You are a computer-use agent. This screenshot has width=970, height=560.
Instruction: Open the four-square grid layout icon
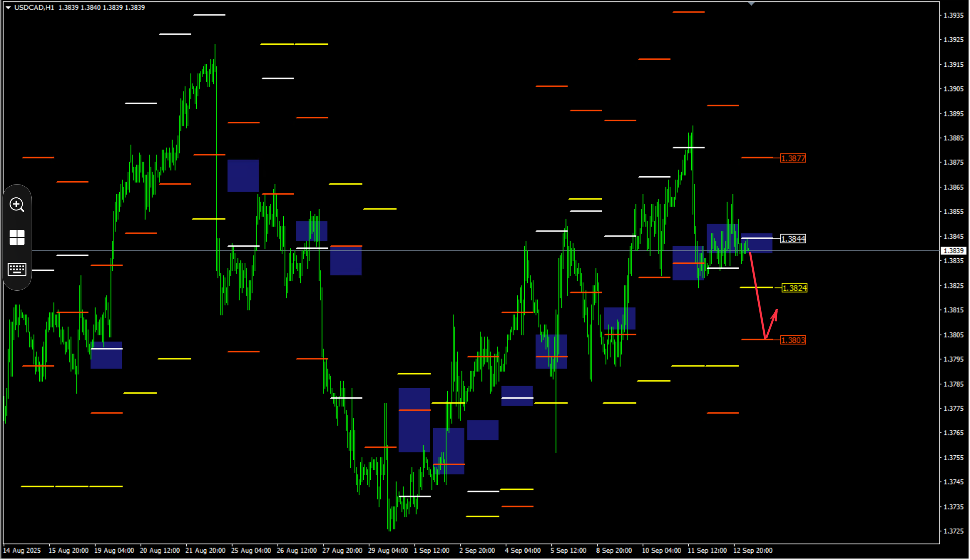click(17, 237)
